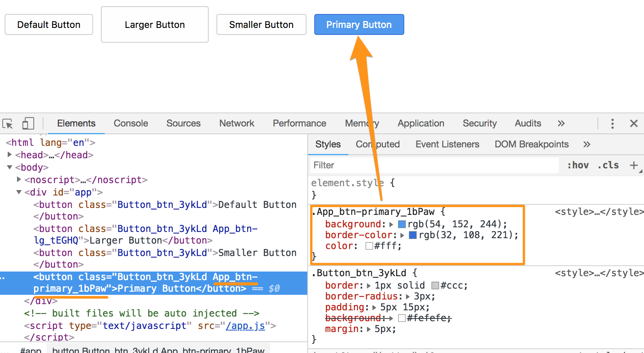Toggle the .cls class editor
Screen dimensions: 644x353
pyautogui.click(x=608, y=165)
